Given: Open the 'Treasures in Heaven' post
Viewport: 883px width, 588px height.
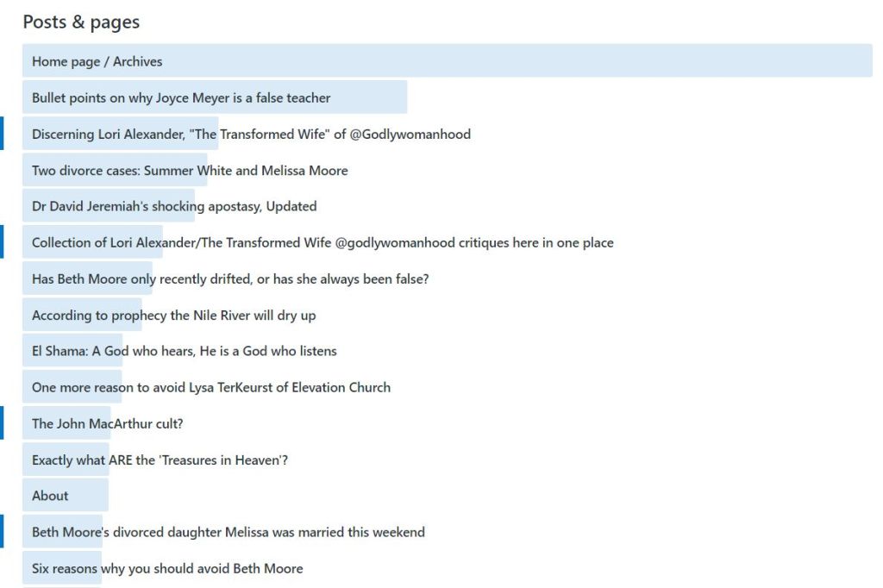Looking at the screenshot, I should click(160, 460).
